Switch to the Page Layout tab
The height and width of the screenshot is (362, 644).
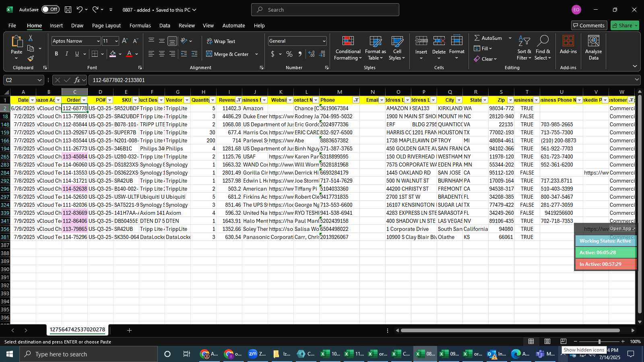[106, 25]
